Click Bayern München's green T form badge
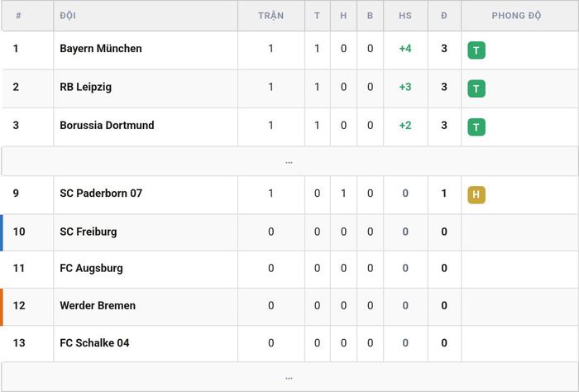This screenshot has height=392, width=579. tap(476, 50)
